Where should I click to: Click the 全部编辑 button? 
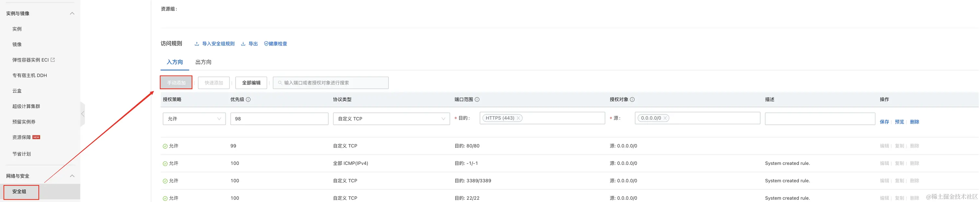251,83
